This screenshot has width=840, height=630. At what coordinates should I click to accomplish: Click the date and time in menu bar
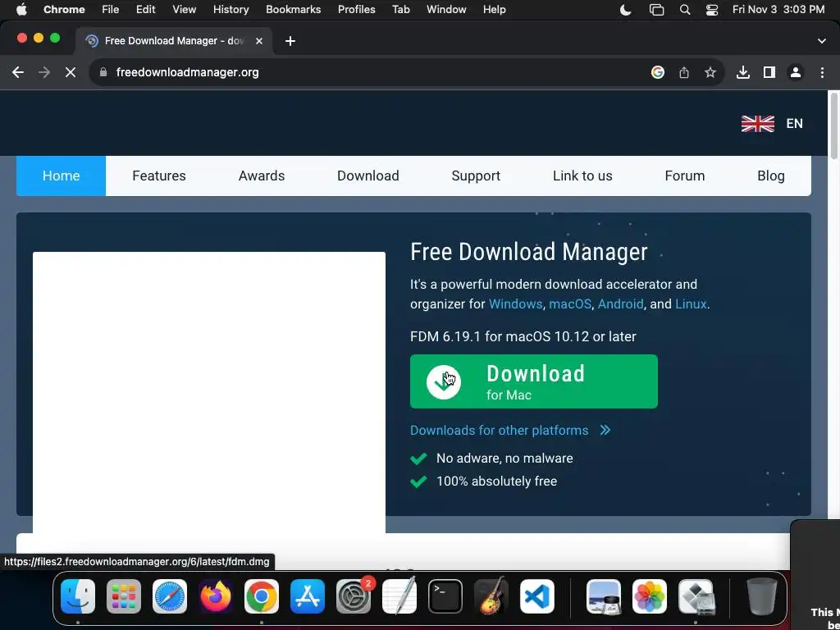(778, 10)
